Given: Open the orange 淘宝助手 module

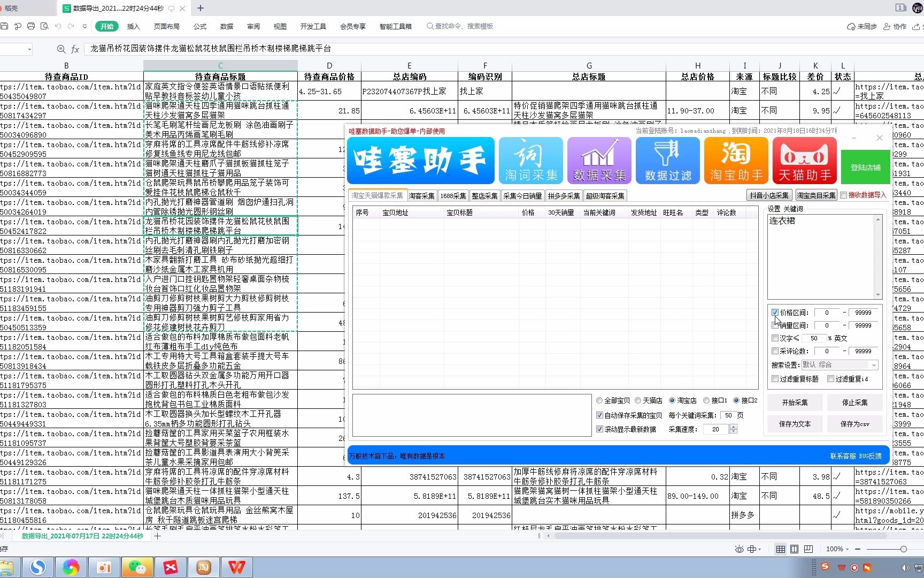Looking at the screenshot, I should tap(736, 161).
